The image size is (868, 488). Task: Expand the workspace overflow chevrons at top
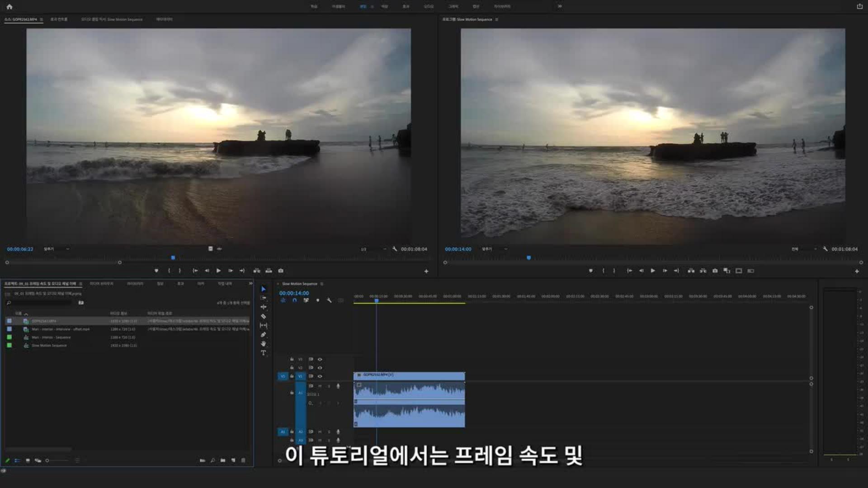click(x=560, y=6)
